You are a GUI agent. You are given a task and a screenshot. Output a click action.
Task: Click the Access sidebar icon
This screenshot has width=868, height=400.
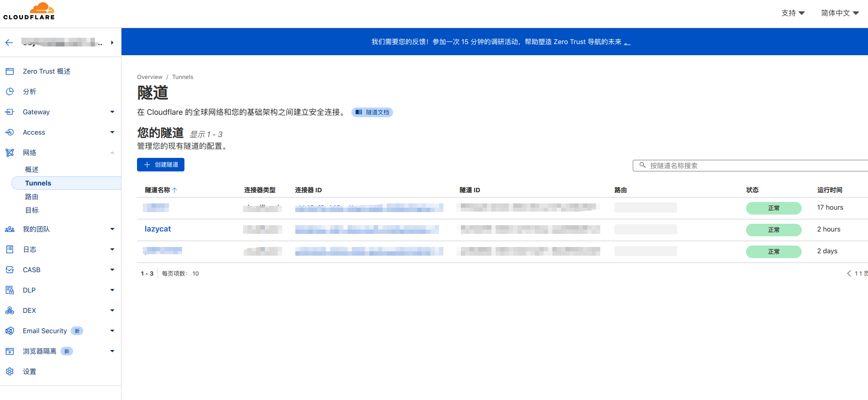coord(10,132)
